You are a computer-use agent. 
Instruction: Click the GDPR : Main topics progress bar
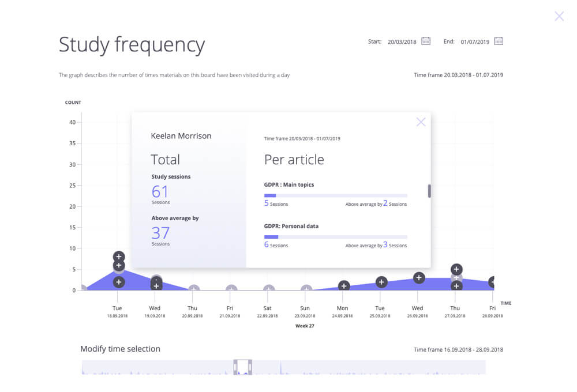pos(336,195)
